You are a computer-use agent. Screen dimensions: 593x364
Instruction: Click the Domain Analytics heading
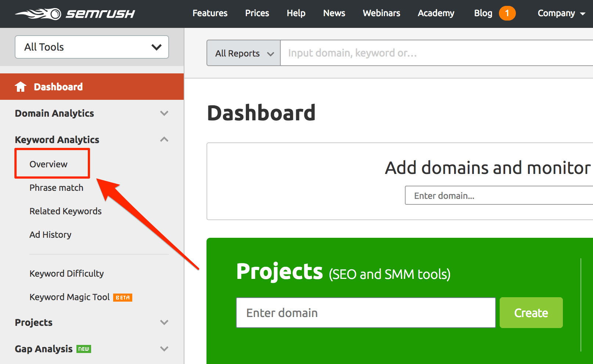pos(54,113)
